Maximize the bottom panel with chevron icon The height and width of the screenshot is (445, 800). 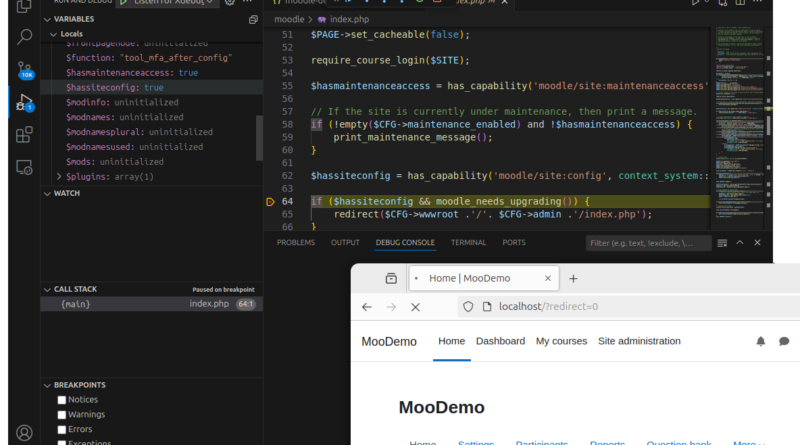740,243
